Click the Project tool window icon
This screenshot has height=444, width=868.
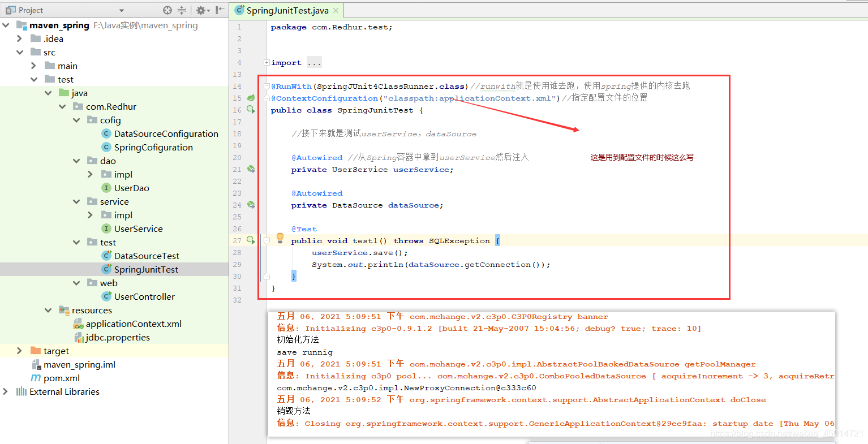pos(10,10)
